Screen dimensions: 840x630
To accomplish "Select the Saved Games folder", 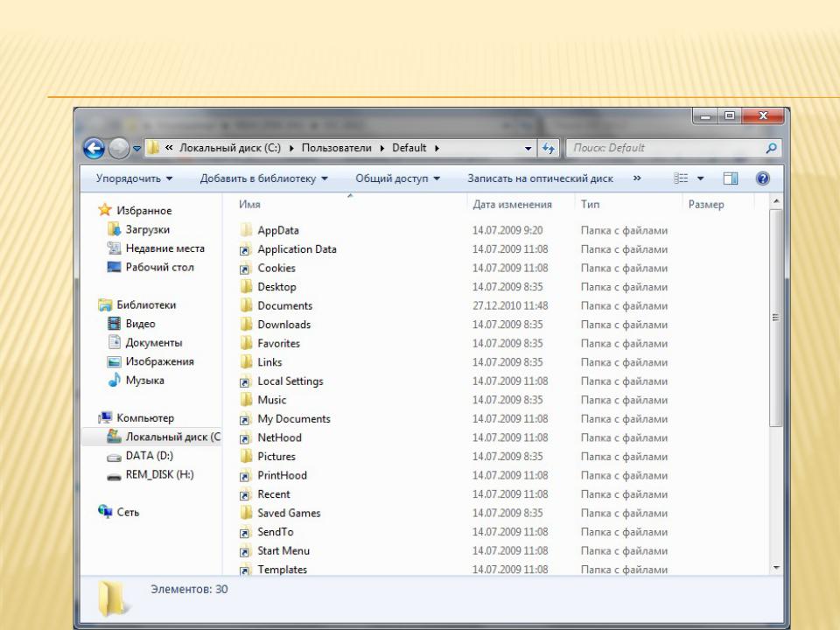I will (x=289, y=514).
